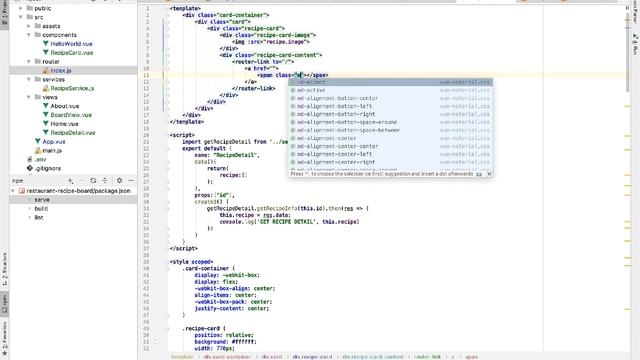Reload npm scripts with the refresh icon
Viewport: 640px width, 360px height.
(93, 180)
